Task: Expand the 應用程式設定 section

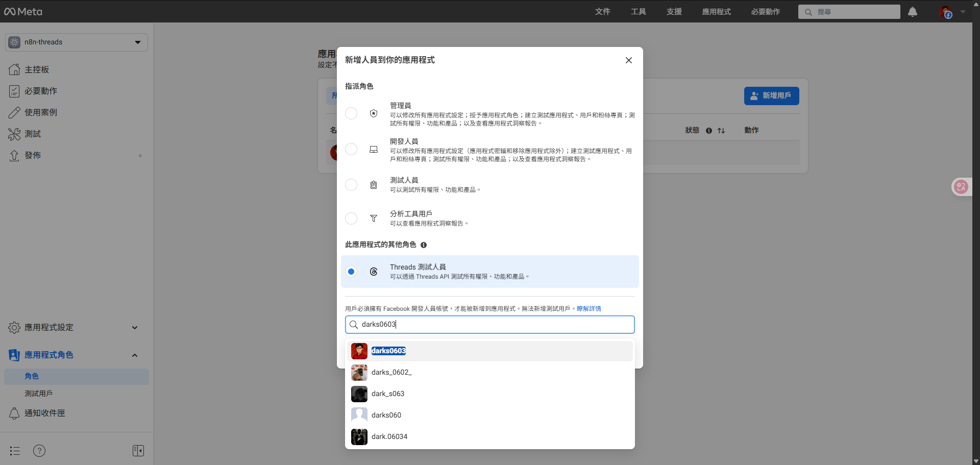Action: [x=50, y=327]
